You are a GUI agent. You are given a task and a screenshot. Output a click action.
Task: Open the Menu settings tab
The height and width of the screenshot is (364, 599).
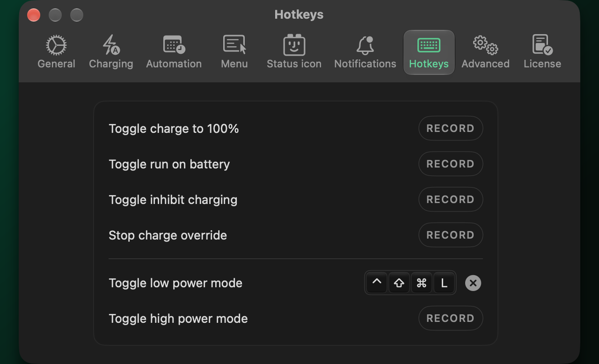click(x=234, y=52)
